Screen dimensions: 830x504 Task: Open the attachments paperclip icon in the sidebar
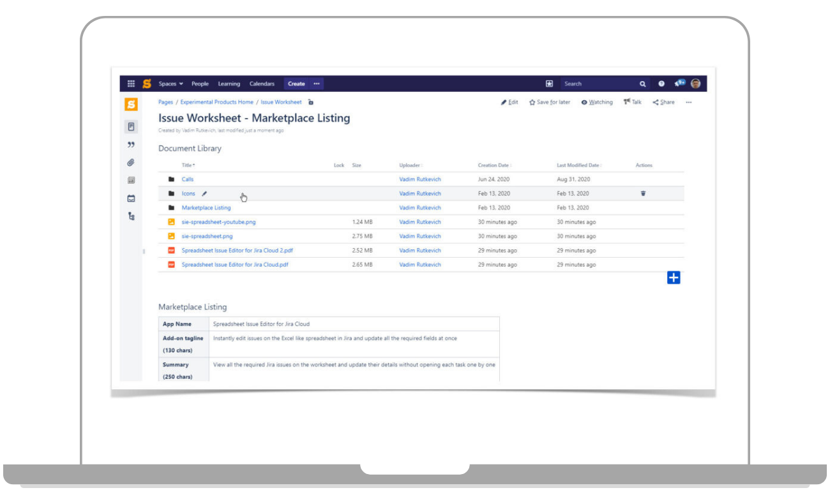132,163
